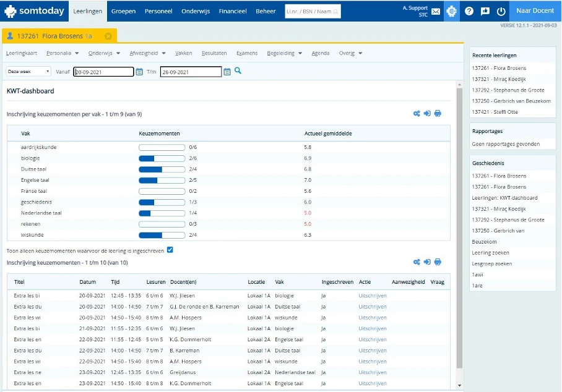This screenshot has height=392, width=562.
Task: Click the biologie keuzemomenten progress bar
Action: [162, 158]
